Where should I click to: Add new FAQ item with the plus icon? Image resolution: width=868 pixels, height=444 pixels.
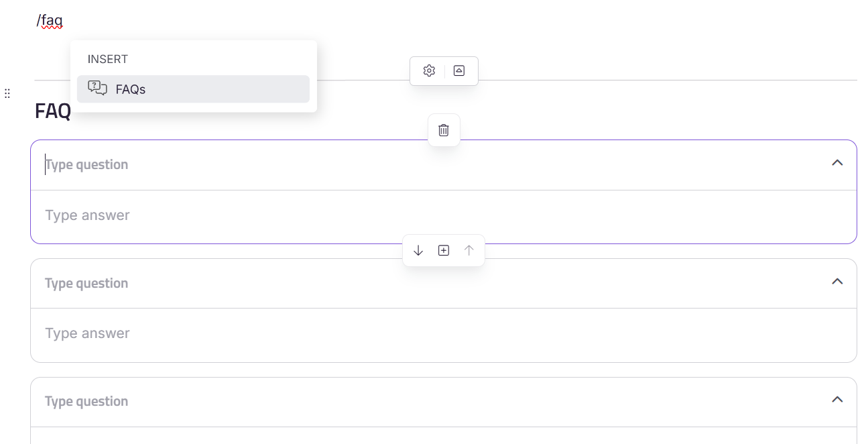(x=444, y=250)
